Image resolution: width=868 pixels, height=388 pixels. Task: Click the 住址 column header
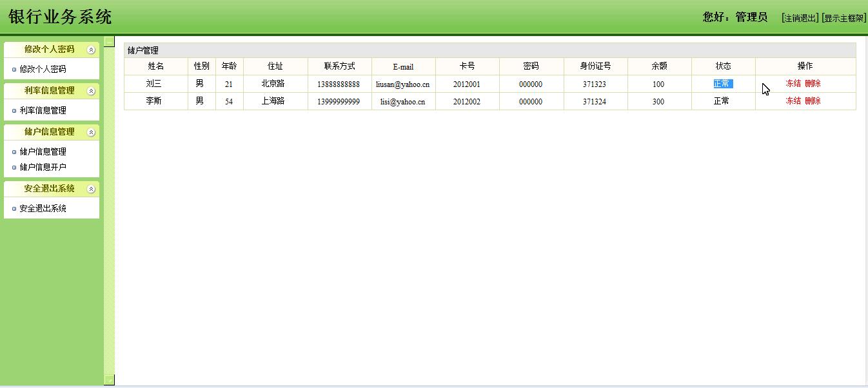pyautogui.click(x=275, y=66)
